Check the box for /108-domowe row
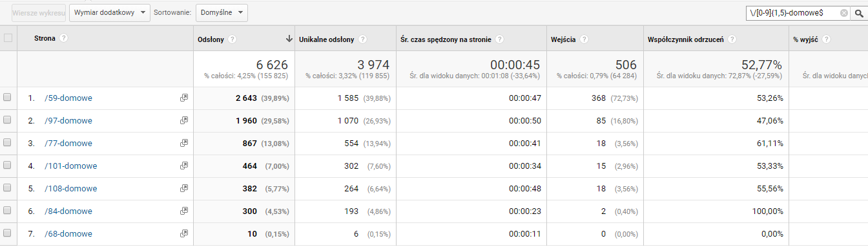Screen dimensions: 868x247 (8, 188)
